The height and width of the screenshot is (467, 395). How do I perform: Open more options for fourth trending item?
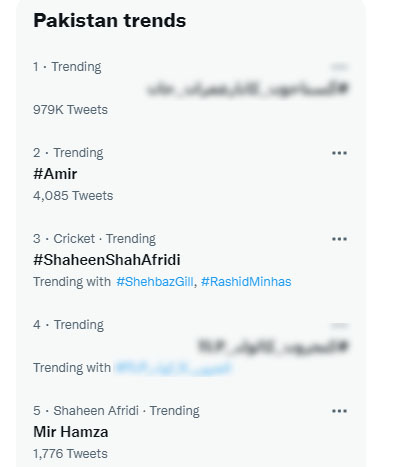[x=339, y=325]
